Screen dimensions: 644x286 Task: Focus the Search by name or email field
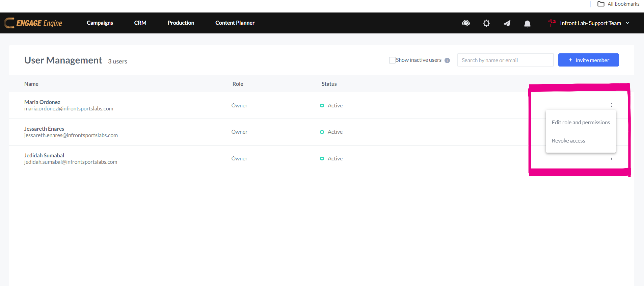505,60
